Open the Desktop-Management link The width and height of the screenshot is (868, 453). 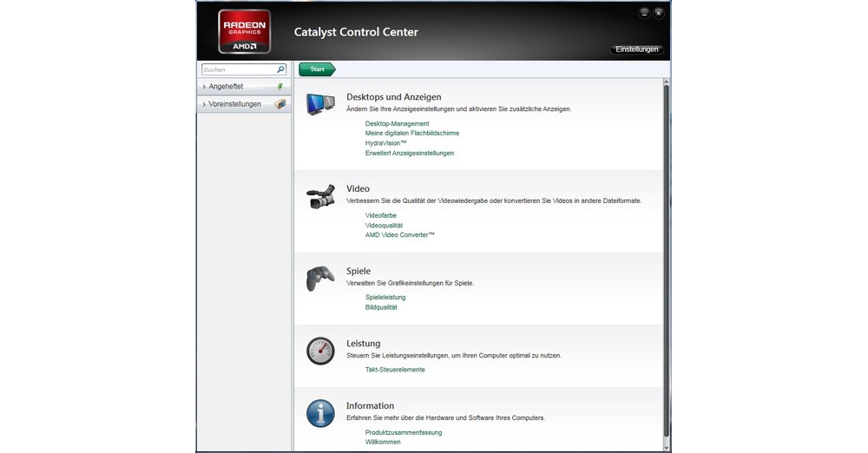(397, 123)
